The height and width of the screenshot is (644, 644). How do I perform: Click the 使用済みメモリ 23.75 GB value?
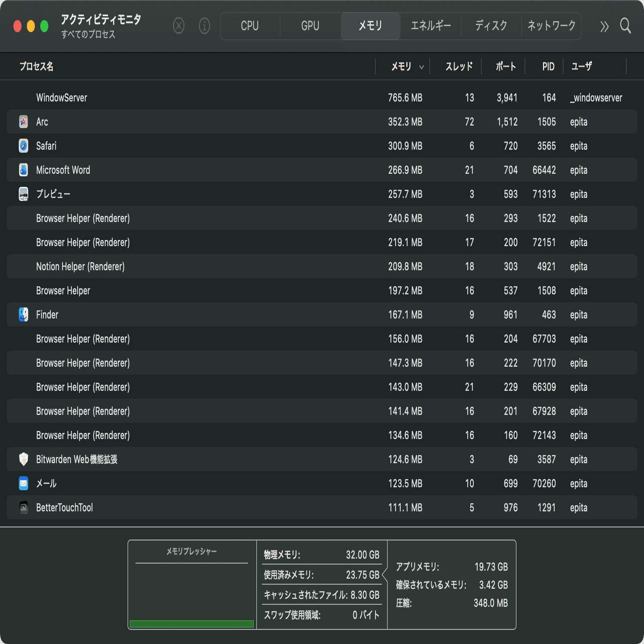pos(363,575)
